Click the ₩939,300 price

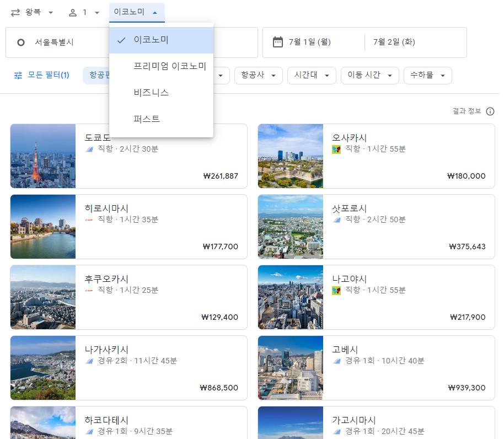(467, 388)
